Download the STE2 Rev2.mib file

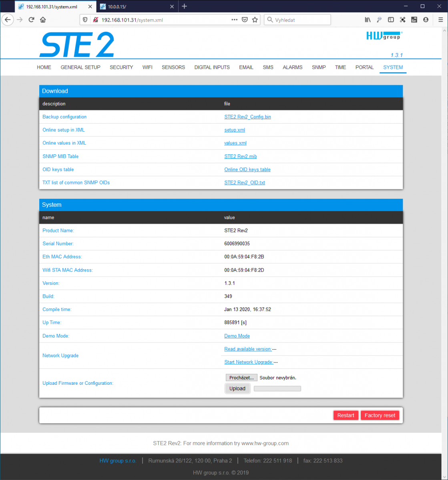[x=241, y=156]
